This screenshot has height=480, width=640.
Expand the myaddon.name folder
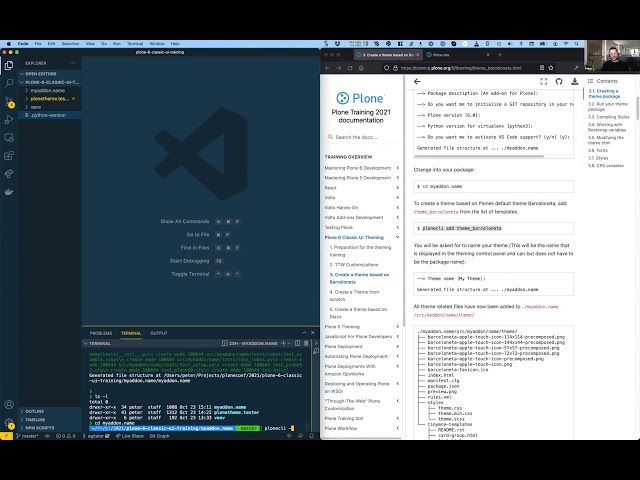coord(50,90)
